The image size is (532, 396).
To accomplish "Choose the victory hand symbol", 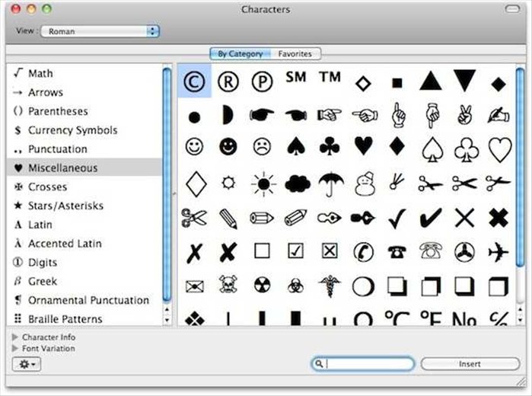I will click(x=464, y=116).
